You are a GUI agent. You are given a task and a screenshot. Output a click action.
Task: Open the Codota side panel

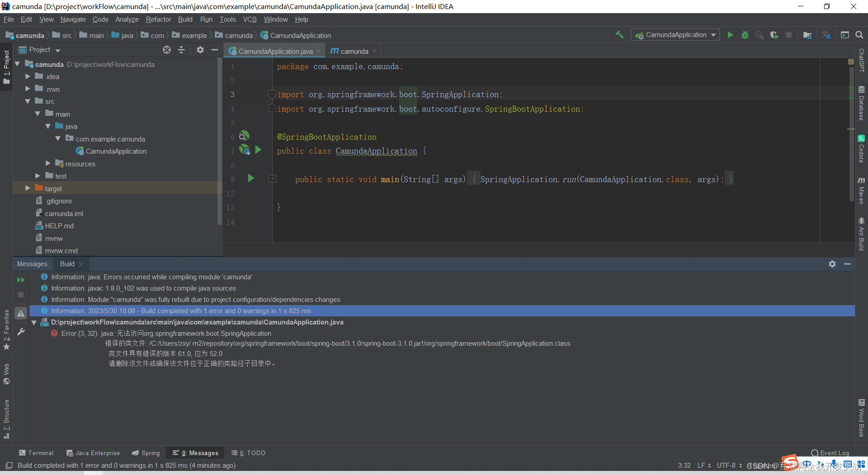861,148
